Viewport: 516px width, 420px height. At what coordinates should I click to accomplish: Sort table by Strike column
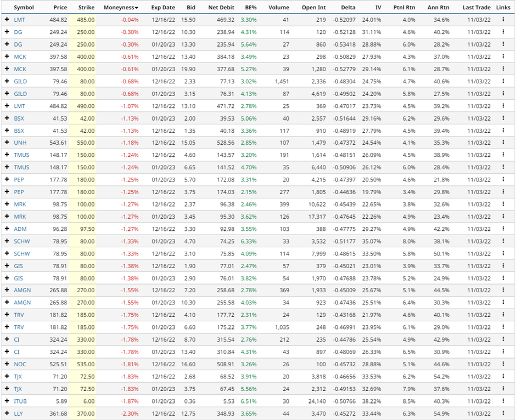tap(86, 7)
